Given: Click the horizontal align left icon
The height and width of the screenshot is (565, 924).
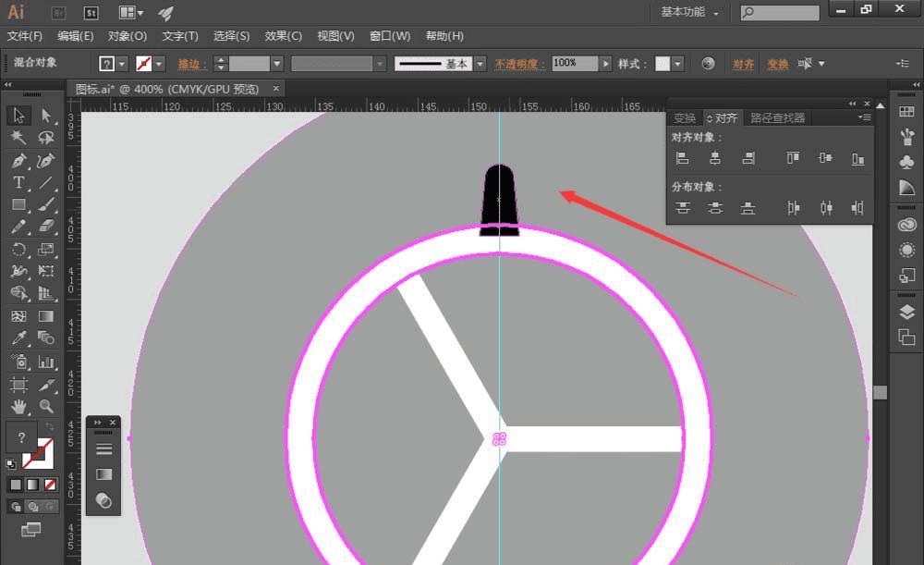Looking at the screenshot, I should (x=683, y=158).
